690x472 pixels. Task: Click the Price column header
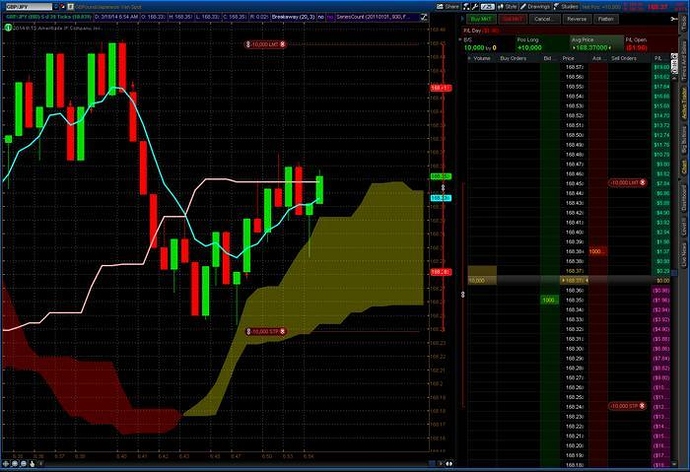pos(568,58)
